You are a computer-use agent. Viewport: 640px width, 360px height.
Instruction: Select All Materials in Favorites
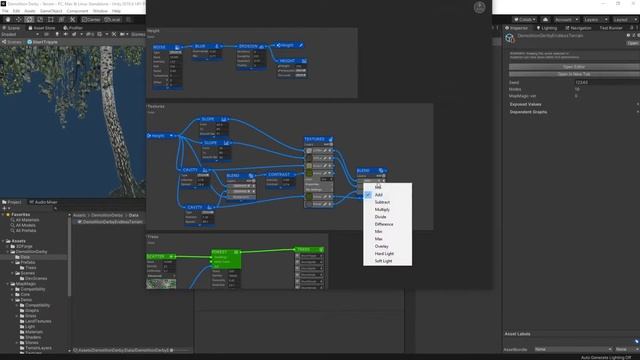tap(27, 220)
